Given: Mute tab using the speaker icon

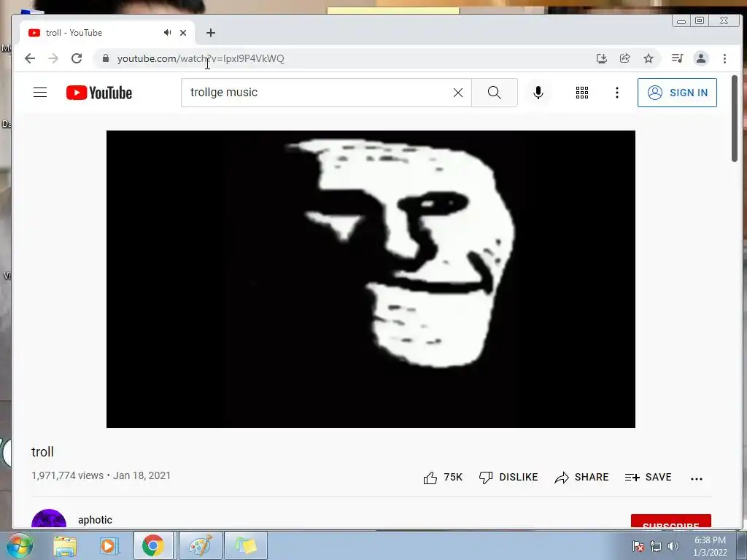Looking at the screenshot, I should coord(167,32).
